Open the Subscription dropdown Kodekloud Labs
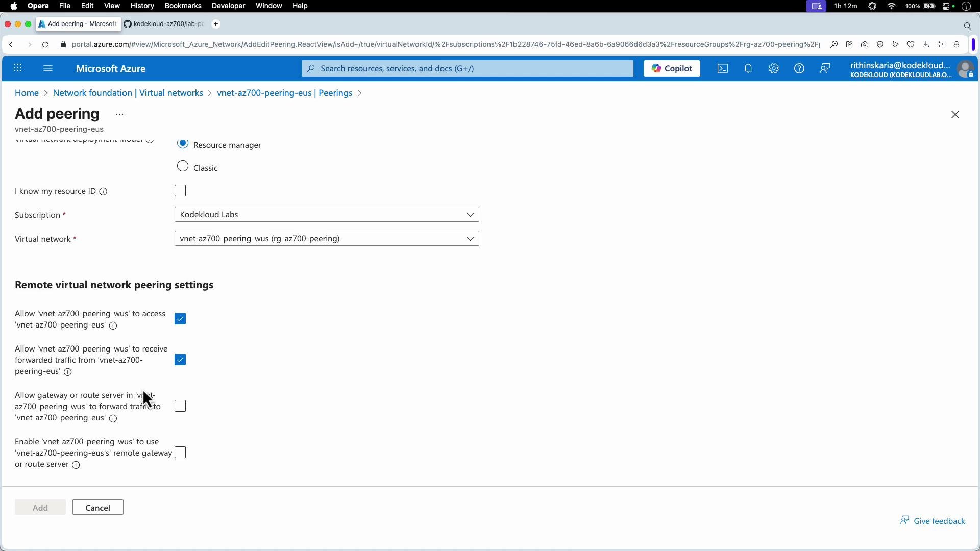This screenshot has width=980, height=551. pyautogui.click(x=327, y=215)
